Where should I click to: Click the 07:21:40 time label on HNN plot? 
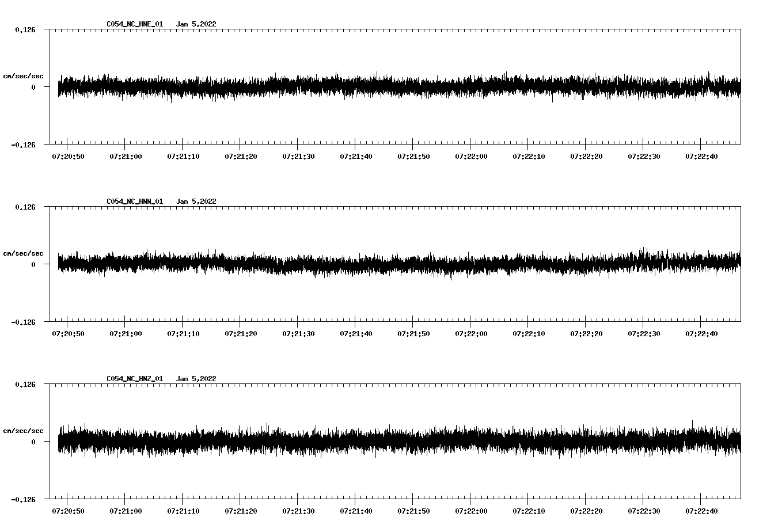coord(356,333)
